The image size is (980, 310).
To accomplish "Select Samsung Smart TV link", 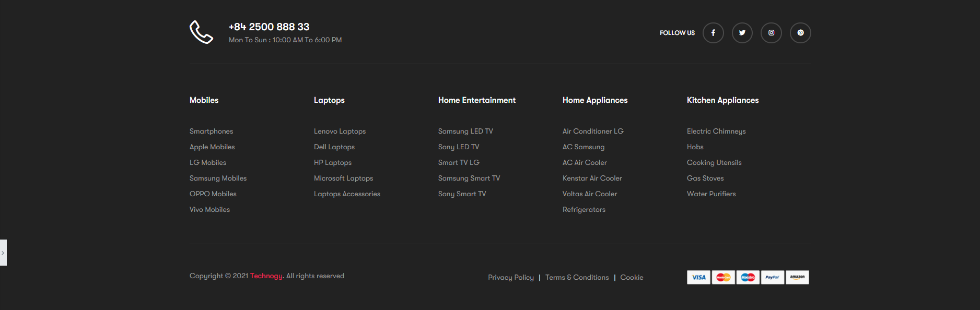I will pyautogui.click(x=469, y=178).
